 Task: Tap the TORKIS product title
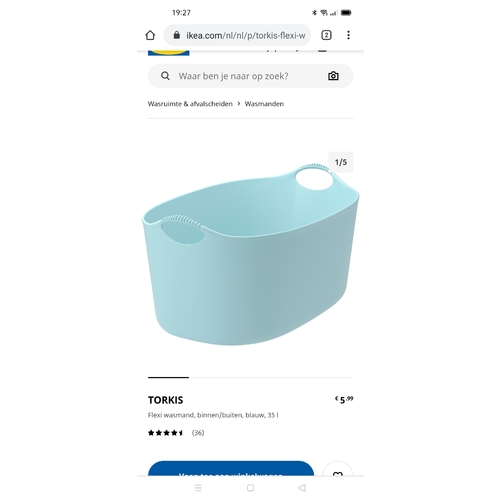(165, 400)
